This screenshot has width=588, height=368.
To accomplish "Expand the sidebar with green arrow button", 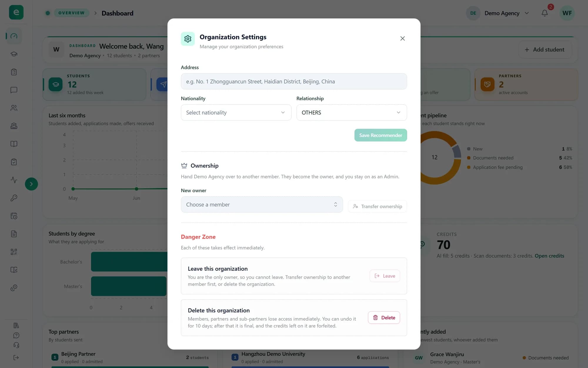I will click(x=31, y=184).
